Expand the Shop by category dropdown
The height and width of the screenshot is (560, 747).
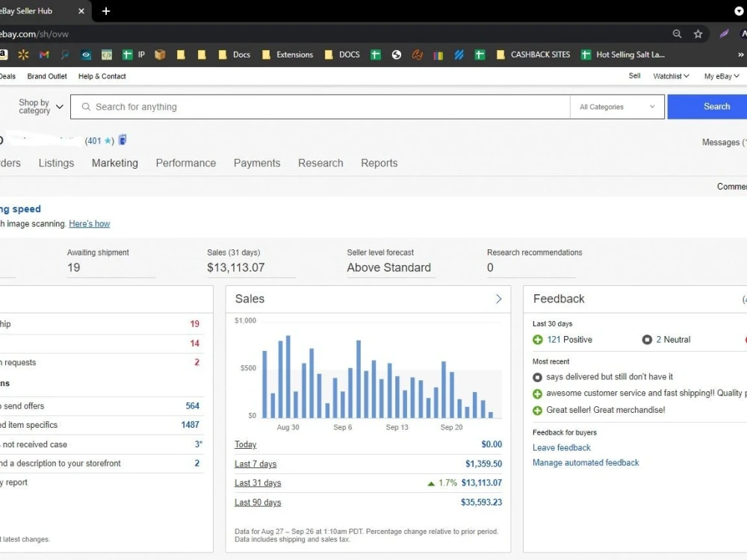coord(41,107)
